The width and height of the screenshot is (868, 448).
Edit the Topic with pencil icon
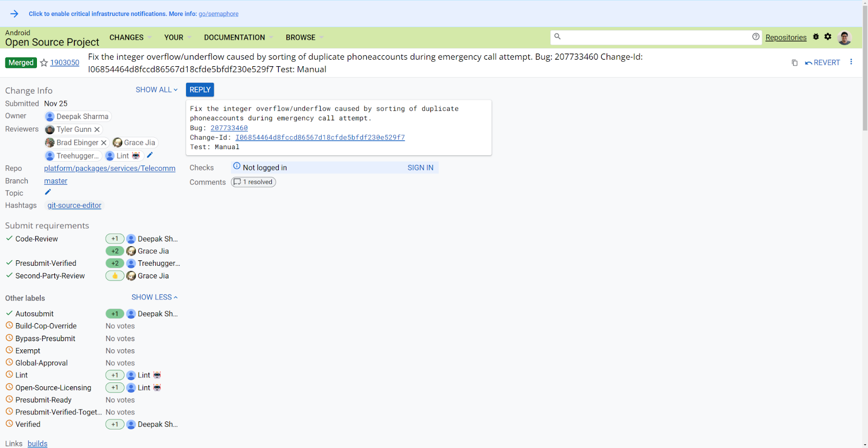48,192
